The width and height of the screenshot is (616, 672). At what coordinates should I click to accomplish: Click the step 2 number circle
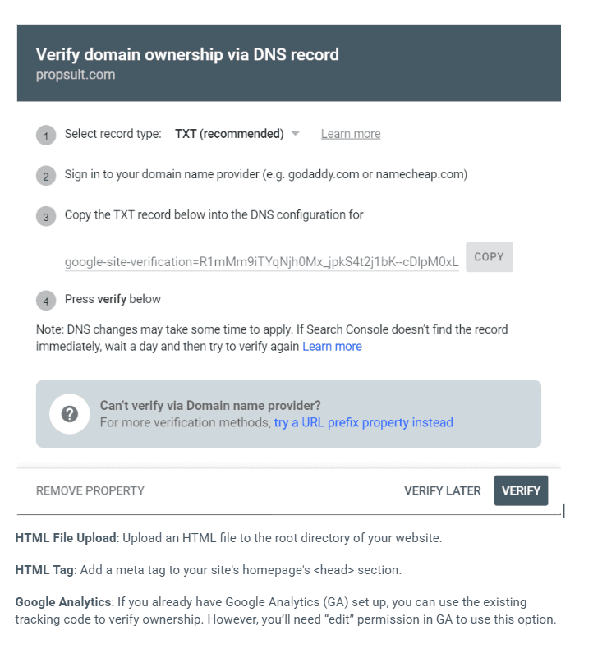click(46, 177)
